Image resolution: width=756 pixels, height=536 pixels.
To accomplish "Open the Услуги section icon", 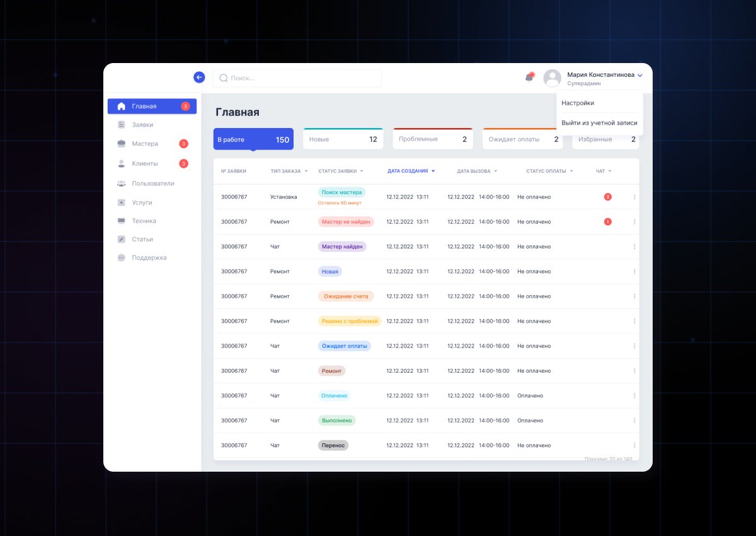I will [120, 202].
